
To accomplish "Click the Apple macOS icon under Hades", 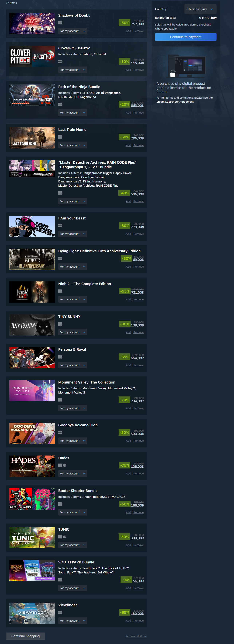I will click(x=64, y=465).
